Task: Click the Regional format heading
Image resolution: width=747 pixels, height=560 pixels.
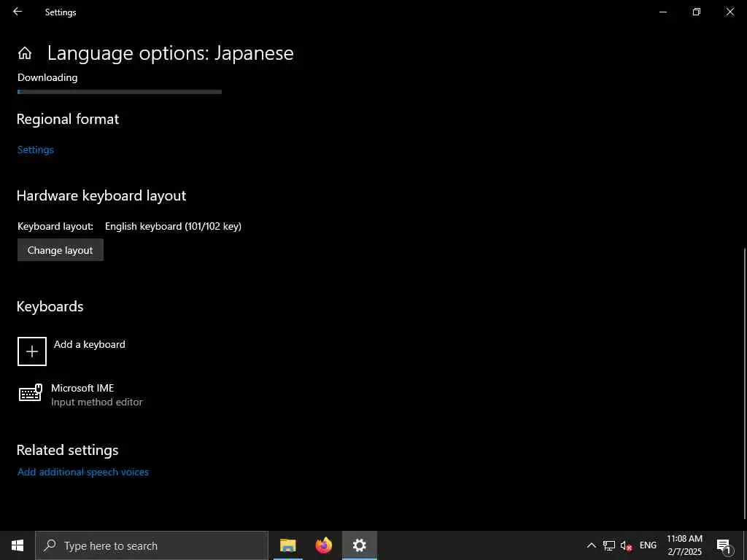Action: click(x=68, y=119)
